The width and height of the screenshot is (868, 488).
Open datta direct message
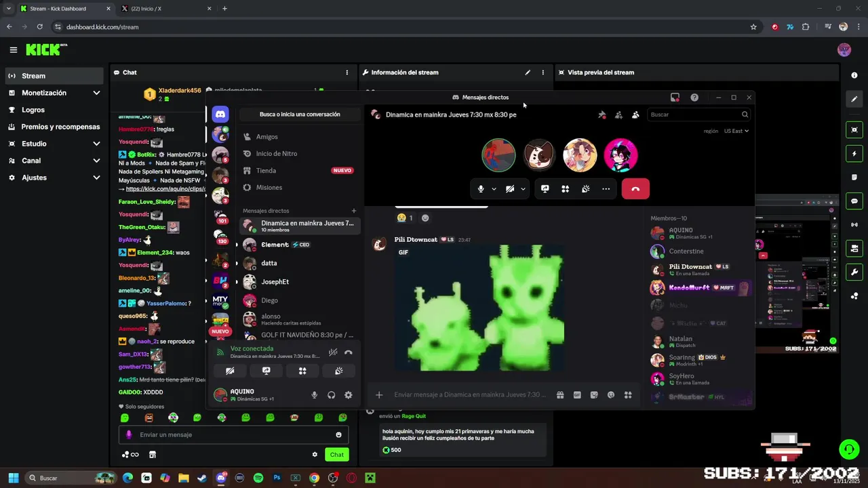click(299, 263)
